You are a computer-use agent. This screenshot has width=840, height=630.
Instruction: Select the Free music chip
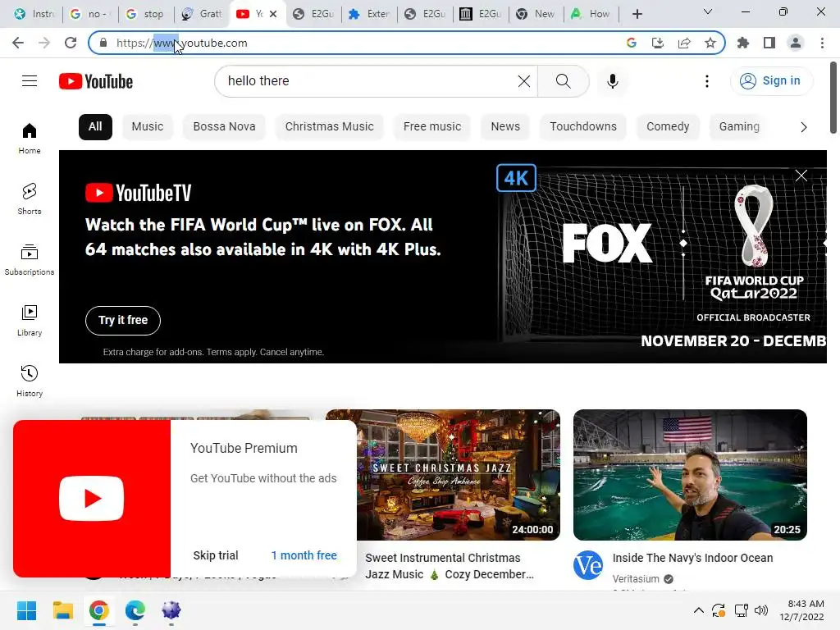click(x=431, y=127)
